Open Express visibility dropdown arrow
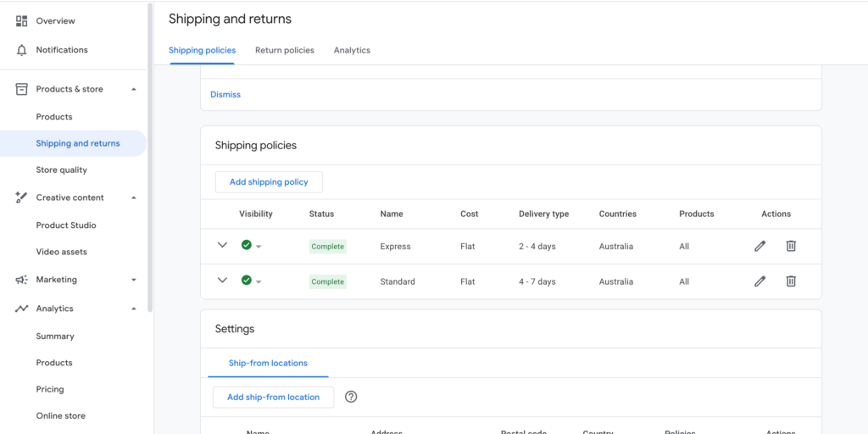Viewport: 868px width, 434px height. (x=259, y=247)
